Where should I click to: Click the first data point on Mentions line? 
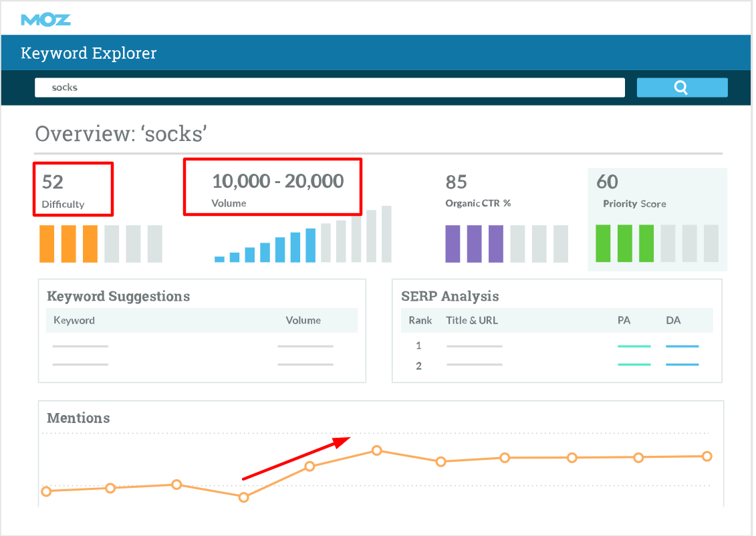tap(46, 491)
